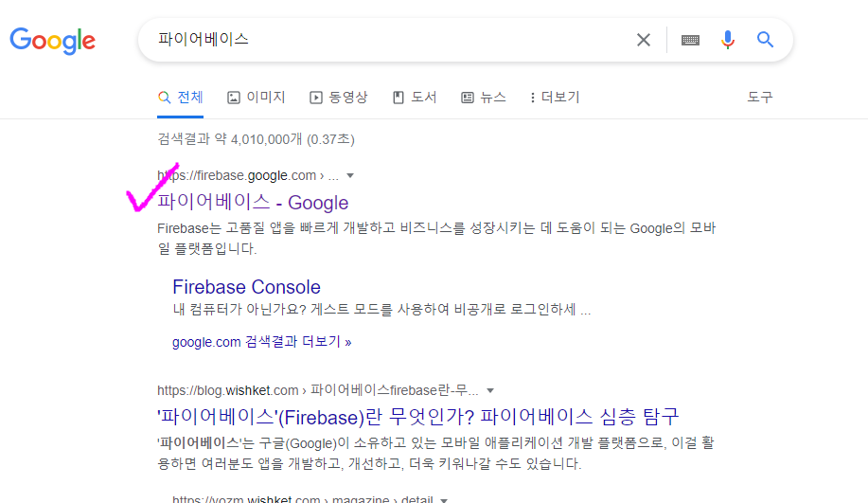Switch to the 도서 tab
The height and width of the screenshot is (503, 868).
pos(415,98)
